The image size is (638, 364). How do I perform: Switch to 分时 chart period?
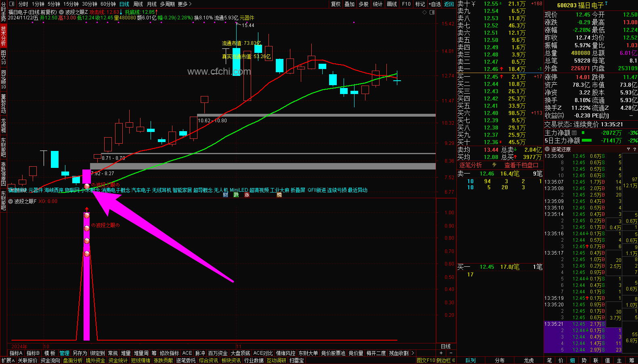23,4
